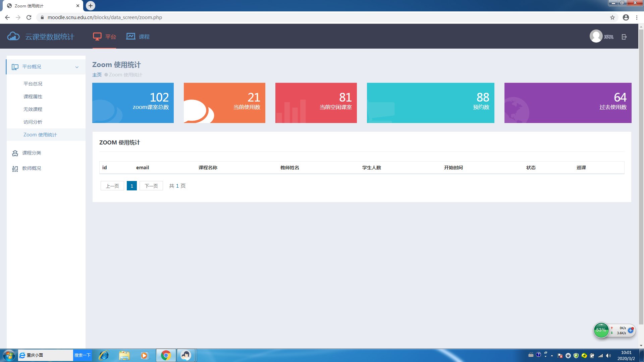
Task: Click the blue help question-mark tray icon
Action: click(538, 355)
